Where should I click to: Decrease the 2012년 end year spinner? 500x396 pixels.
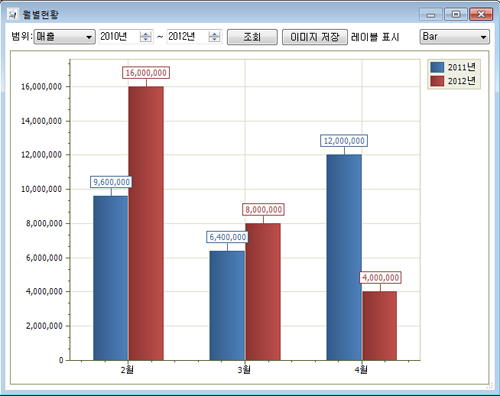pyautogui.click(x=215, y=40)
